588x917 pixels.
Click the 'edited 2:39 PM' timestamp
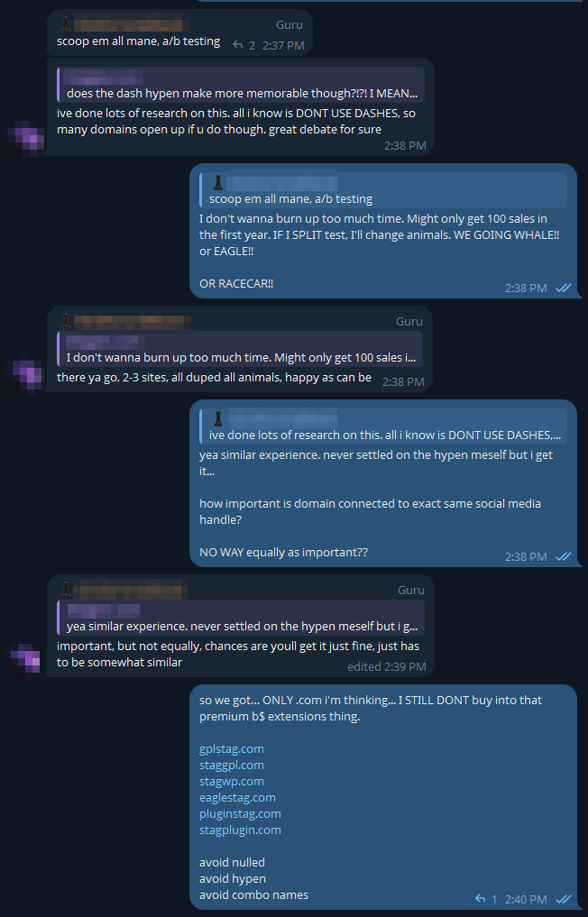click(386, 667)
